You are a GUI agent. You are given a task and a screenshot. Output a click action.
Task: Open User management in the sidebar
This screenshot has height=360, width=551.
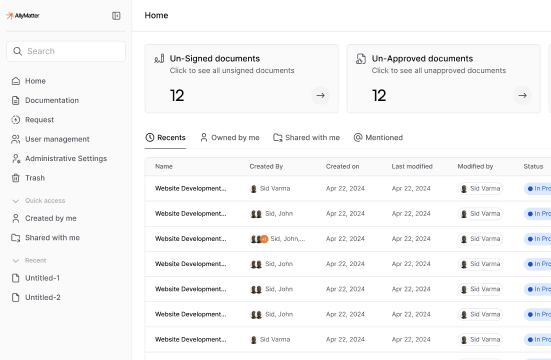tap(57, 139)
